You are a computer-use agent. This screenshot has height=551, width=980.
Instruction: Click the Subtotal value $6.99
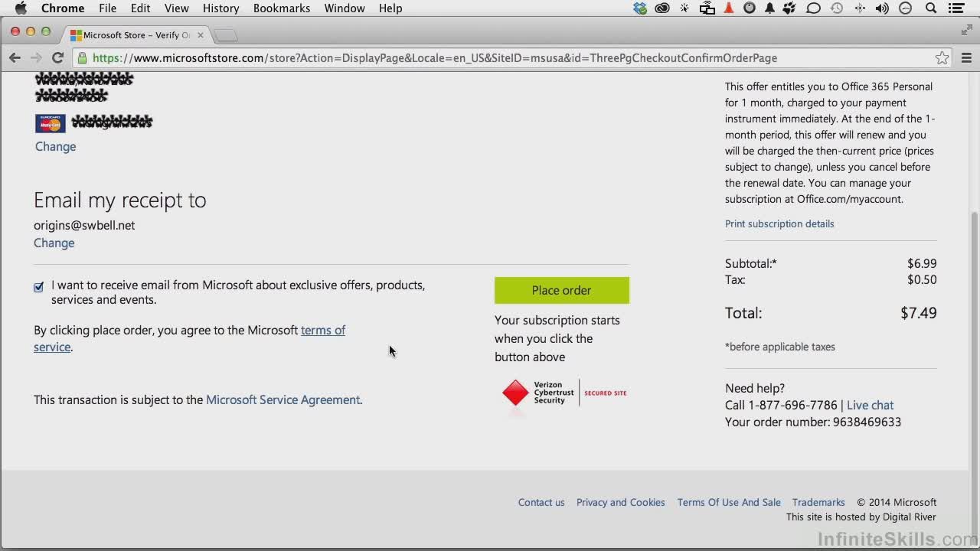click(x=922, y=263)
